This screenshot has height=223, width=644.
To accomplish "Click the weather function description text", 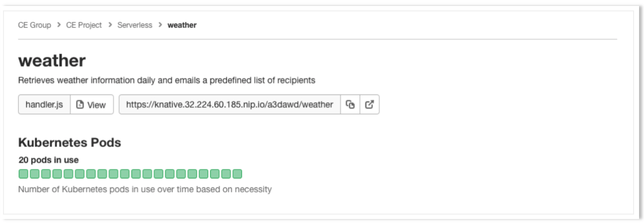I will tap(167, 80).
